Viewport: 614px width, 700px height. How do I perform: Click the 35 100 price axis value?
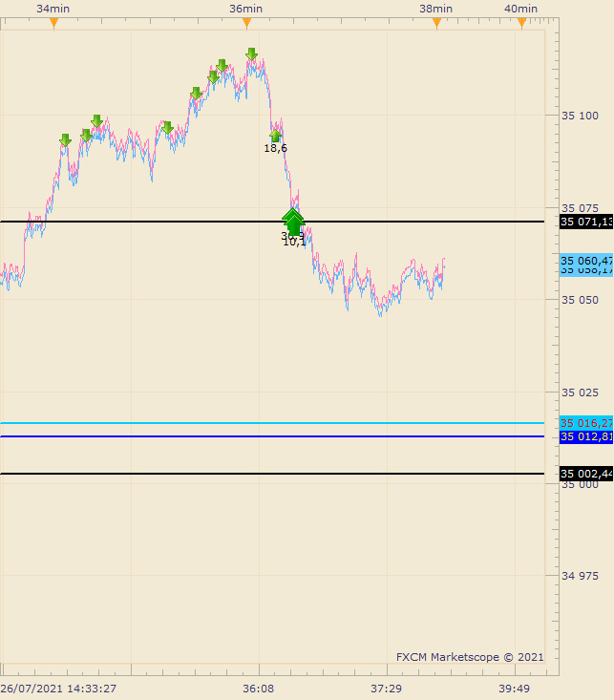(x=580, y=116)
